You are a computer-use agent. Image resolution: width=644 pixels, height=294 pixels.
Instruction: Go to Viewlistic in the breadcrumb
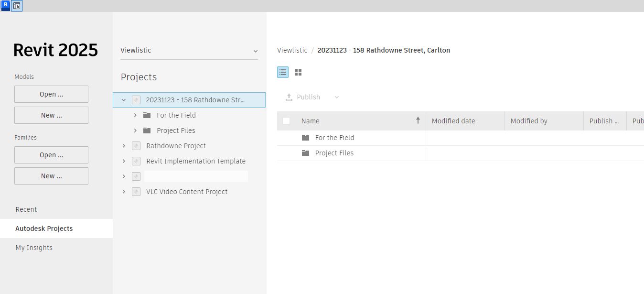pyautogui.click(x=291, y=50)
